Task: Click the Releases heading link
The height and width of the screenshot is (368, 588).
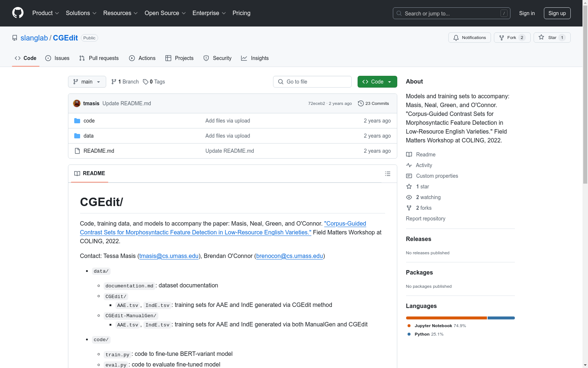Action: coord(419,239)
